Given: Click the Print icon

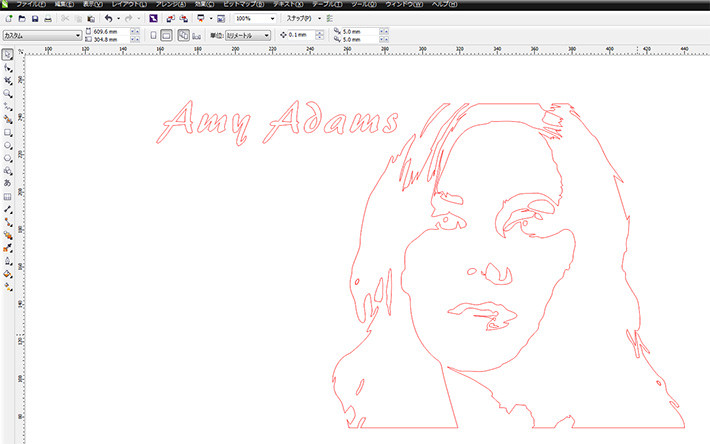Looking at the screenshot, I should tap(48, 19).
